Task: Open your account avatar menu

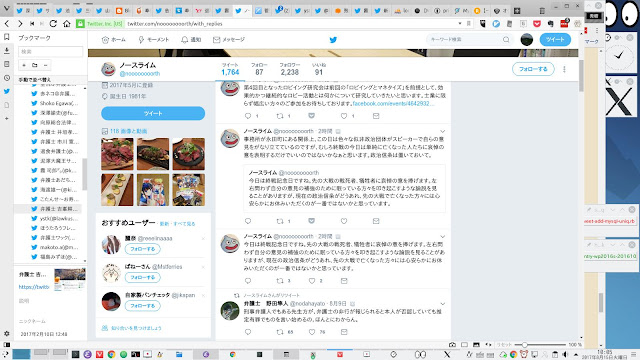Action: click(x=527, y=40)
